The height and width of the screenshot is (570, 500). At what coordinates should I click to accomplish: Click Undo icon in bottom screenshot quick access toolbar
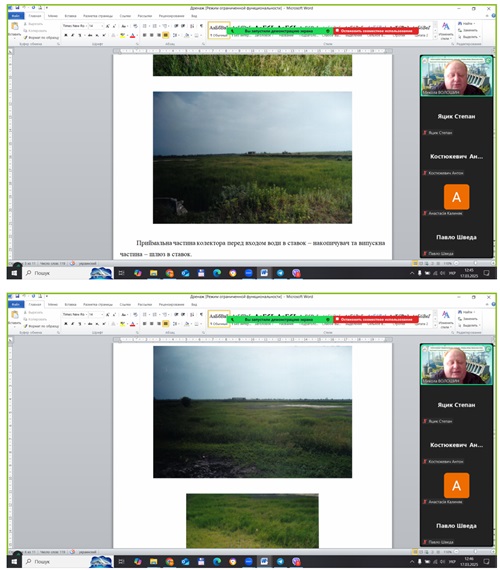point(25,296)
